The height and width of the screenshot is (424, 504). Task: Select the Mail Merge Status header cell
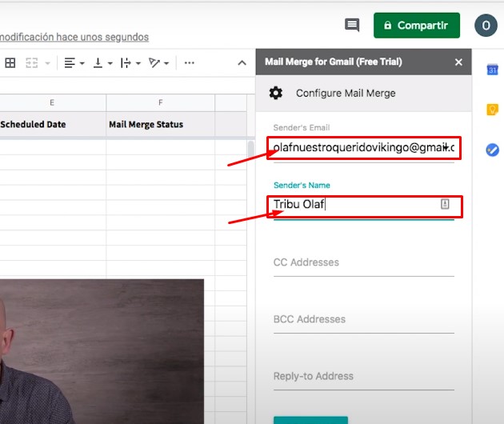pos(160,125)
